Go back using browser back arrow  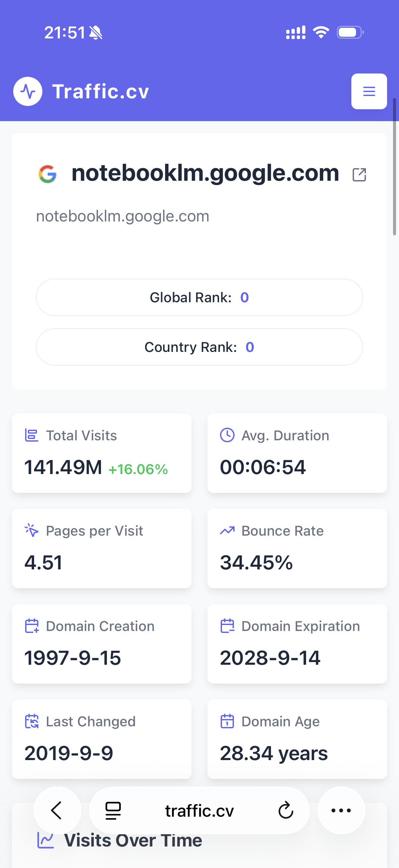[57, 810]
